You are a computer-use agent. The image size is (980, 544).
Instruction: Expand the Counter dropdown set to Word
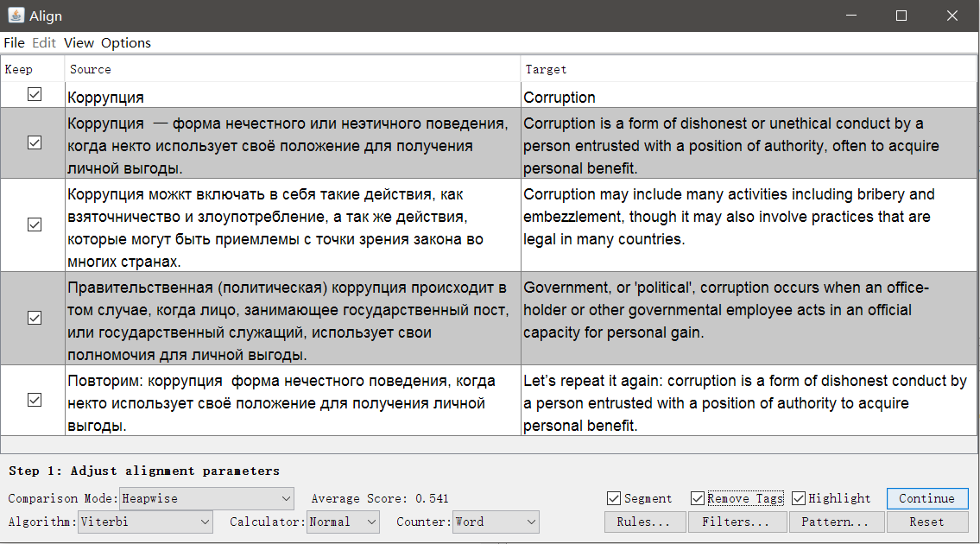(x=496, y=522)
